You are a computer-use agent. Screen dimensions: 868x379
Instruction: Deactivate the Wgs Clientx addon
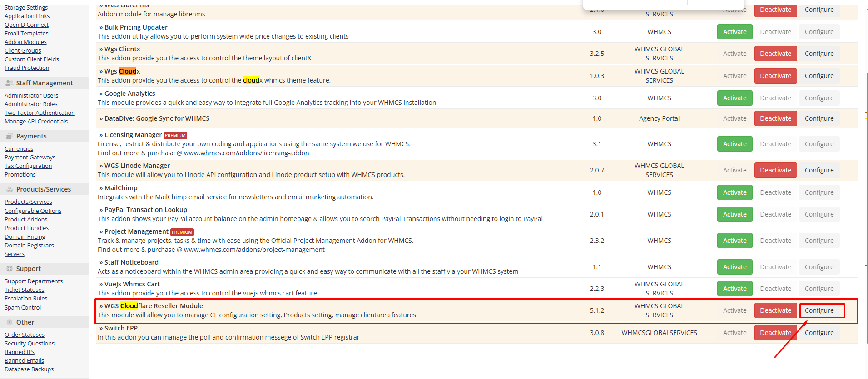pyautogui.click(x=775, y=54)
